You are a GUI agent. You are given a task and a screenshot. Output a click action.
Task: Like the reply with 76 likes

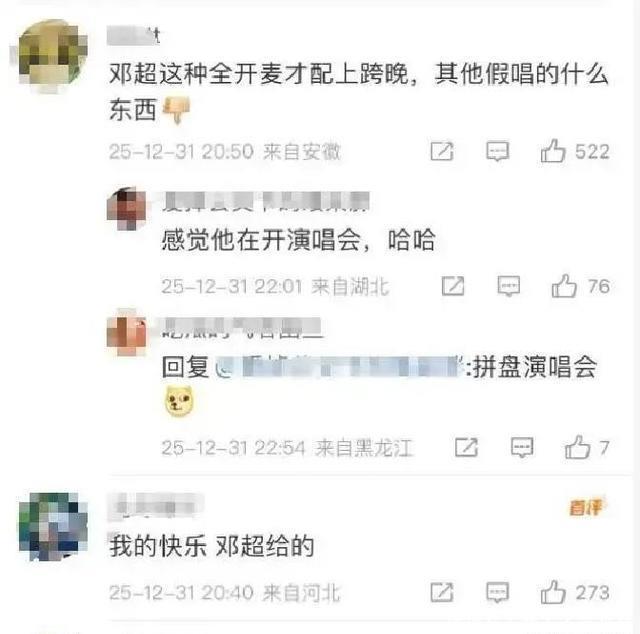(564, 285)
